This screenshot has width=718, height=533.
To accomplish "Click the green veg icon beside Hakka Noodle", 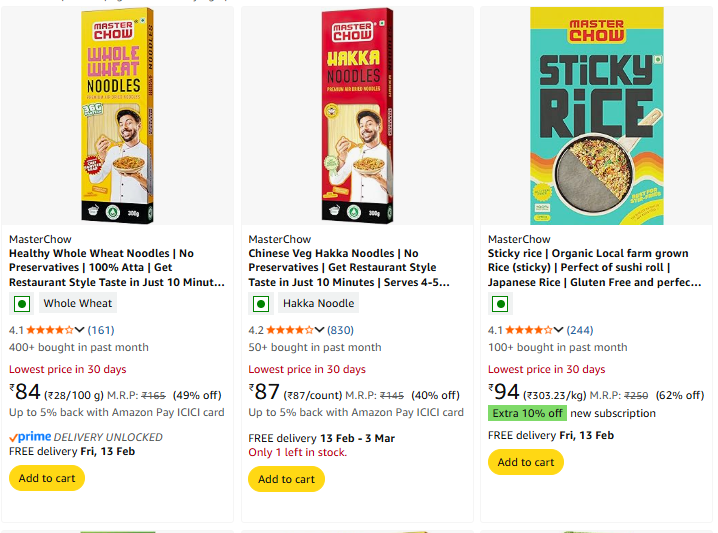I will tap(260, 304).
